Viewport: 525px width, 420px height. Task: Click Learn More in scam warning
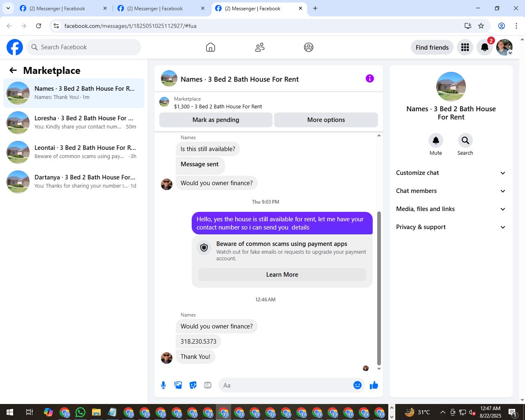coord(282,275)
